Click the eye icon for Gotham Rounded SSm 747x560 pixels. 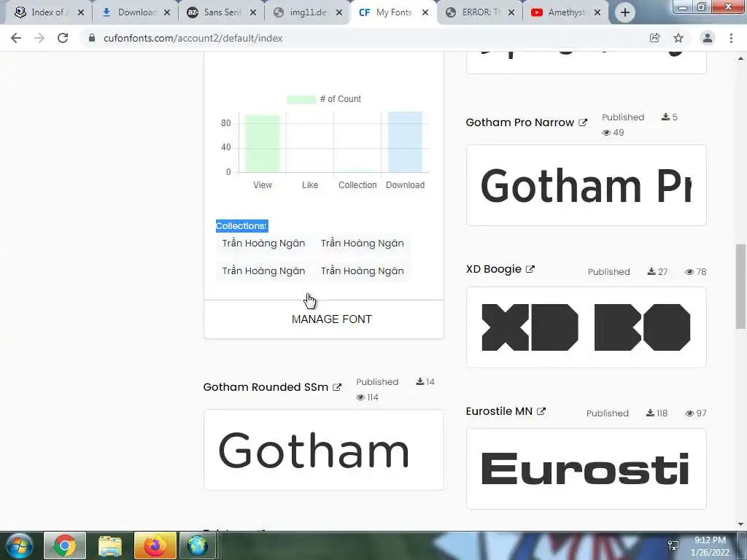(360, 397)
